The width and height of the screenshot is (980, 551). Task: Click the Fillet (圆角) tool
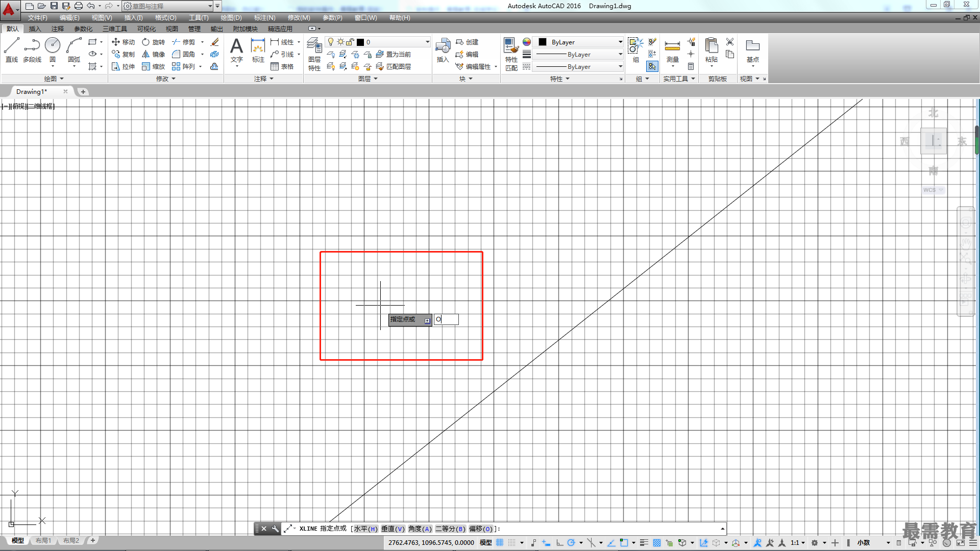coord(183,54)
